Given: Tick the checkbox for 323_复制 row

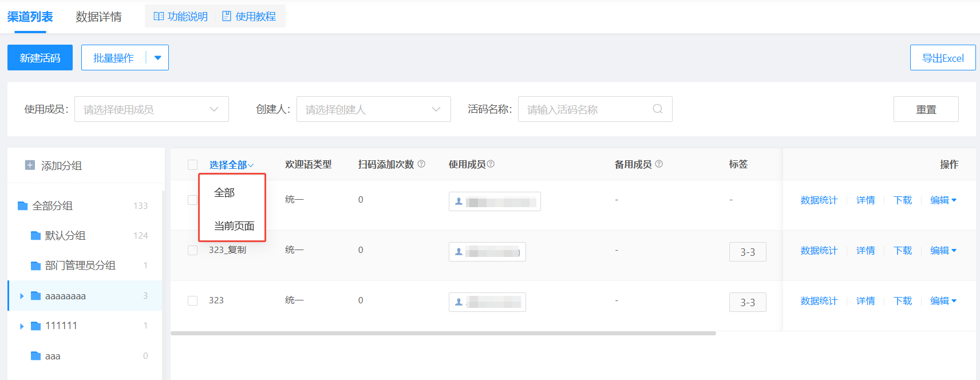Looking at the screenshot, I should 192,250.
